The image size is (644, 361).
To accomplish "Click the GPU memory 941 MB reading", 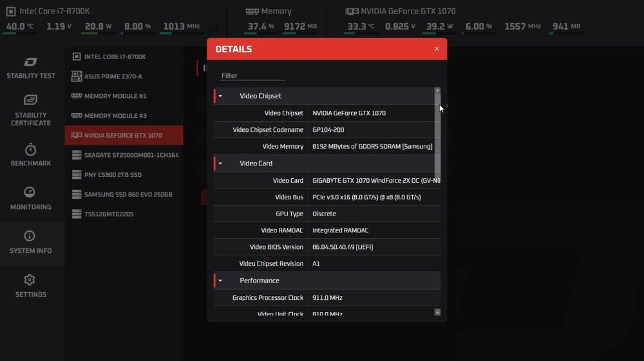I will [x=566, y=26].
